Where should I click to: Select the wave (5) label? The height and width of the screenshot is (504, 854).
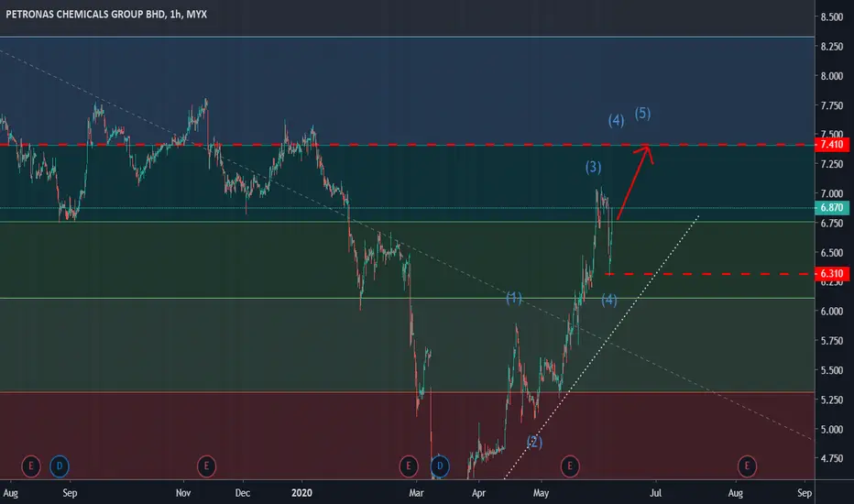[x=642, y=114]
